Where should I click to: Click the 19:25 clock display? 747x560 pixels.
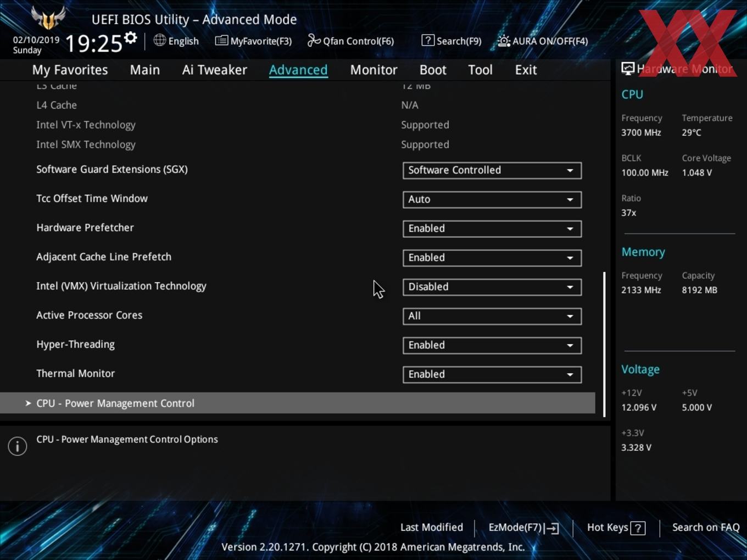coord(93,43)
